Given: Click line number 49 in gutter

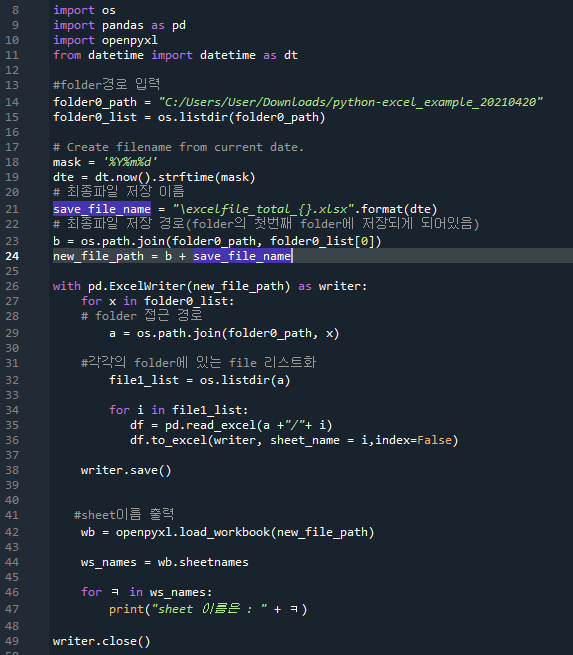Looking at the screenshot, I should point(12,641).
